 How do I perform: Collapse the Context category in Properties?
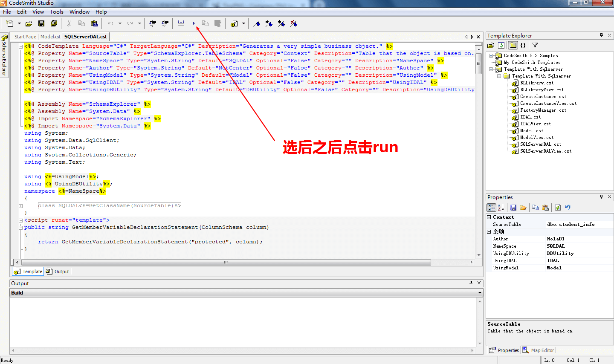click(x=489, y=217)
